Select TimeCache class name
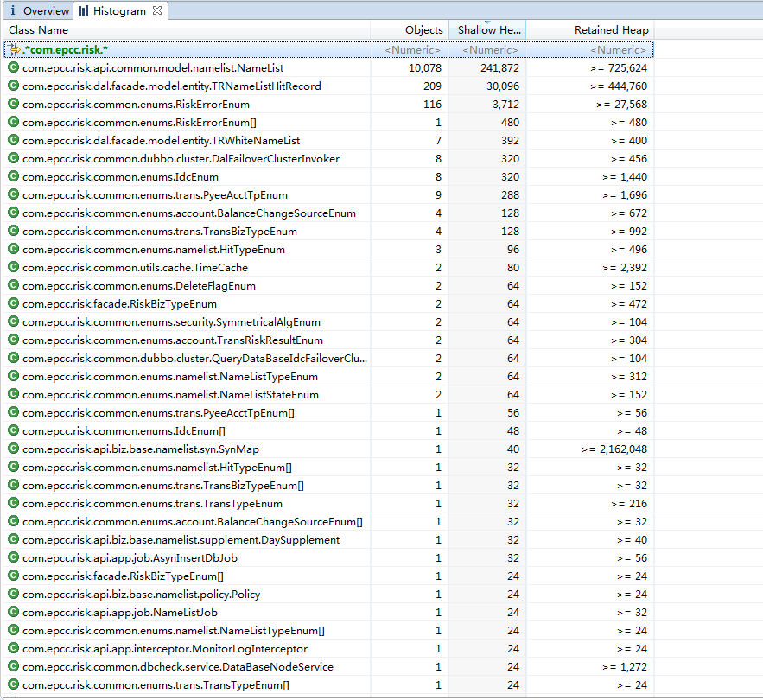The height and width of the screenshot is (700, 763). tap(135, 268)
